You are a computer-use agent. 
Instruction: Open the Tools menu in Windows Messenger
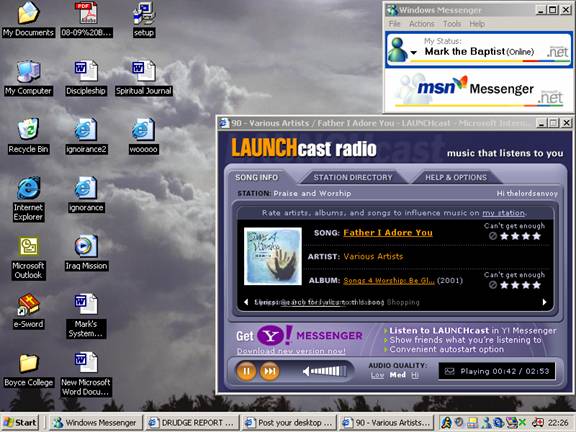(452, 24)
